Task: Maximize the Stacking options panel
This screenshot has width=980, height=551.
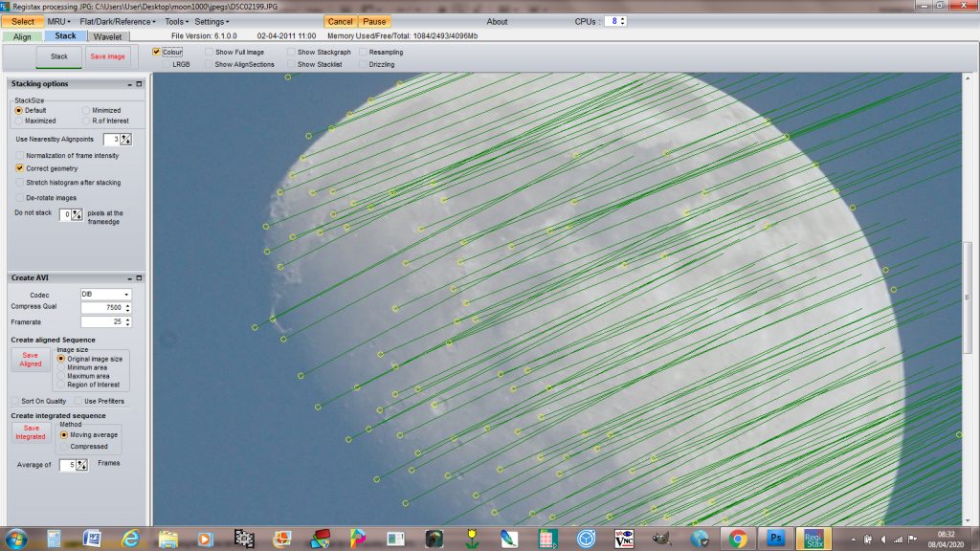Action: pos(139,84)
